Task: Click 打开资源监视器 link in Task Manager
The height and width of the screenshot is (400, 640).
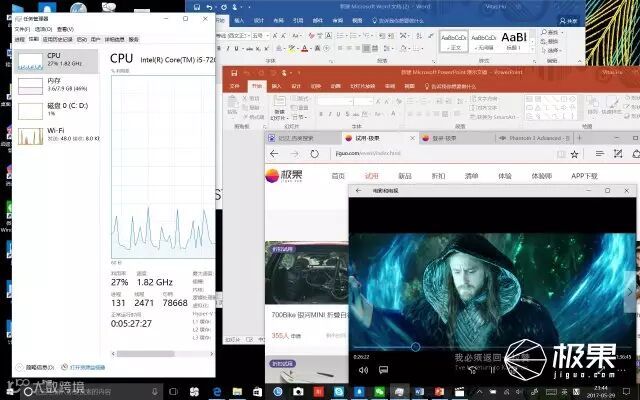Action: (83, 367)
